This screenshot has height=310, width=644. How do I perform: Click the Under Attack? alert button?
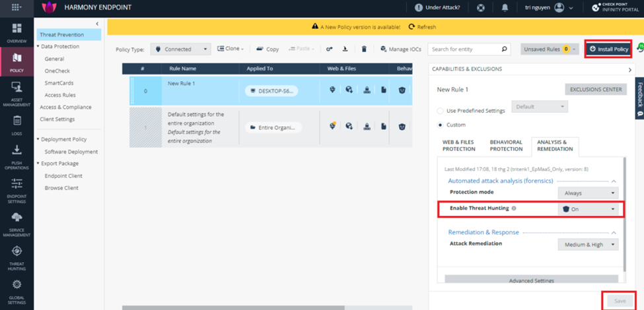[437, 8]
